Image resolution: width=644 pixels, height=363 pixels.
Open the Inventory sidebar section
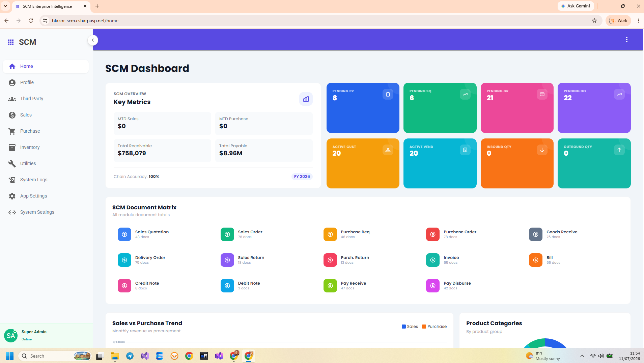click(x=46, y=147)
